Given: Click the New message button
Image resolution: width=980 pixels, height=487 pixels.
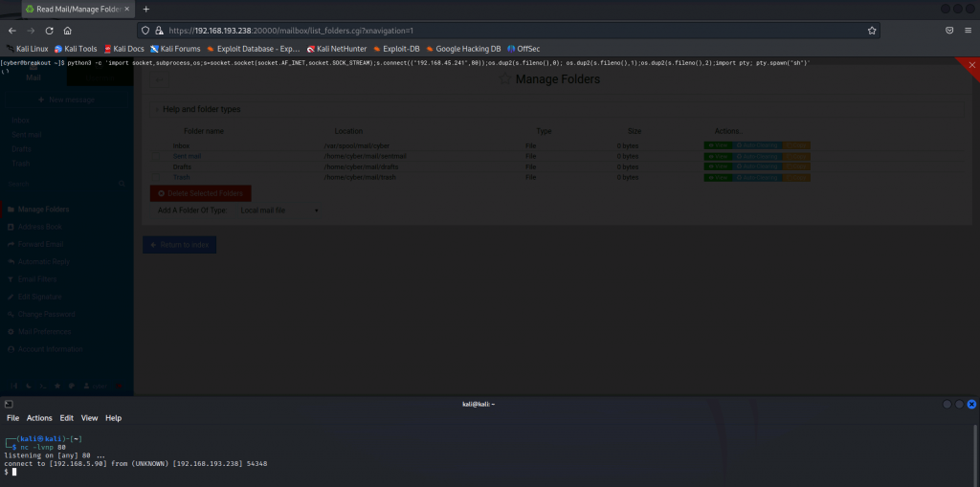Looking at the screenshot, I should click(x=66, y=100).
